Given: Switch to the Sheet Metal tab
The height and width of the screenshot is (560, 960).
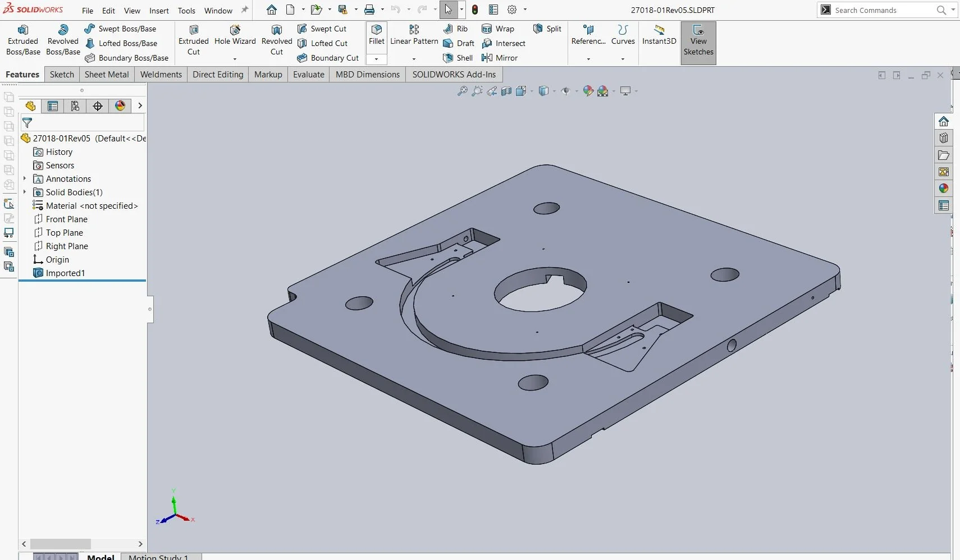Looking at the screenshot, I should (x=106, y=74).
